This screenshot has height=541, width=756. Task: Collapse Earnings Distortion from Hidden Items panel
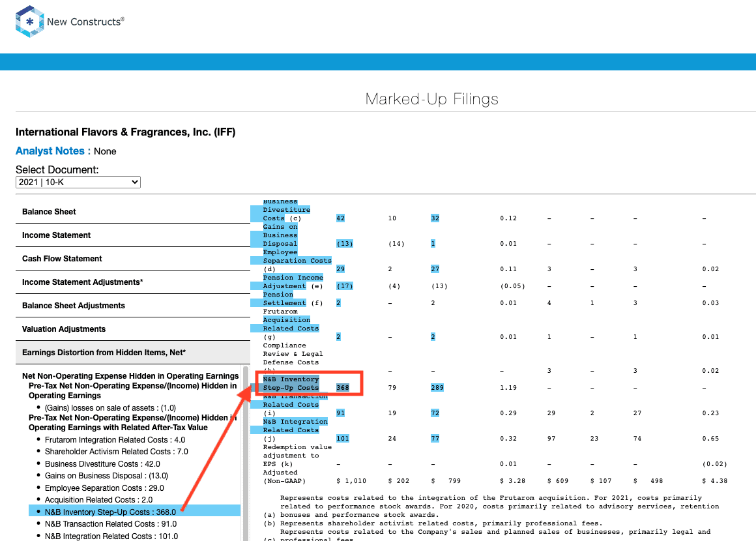pyautogui.click(x=132, y=353)
